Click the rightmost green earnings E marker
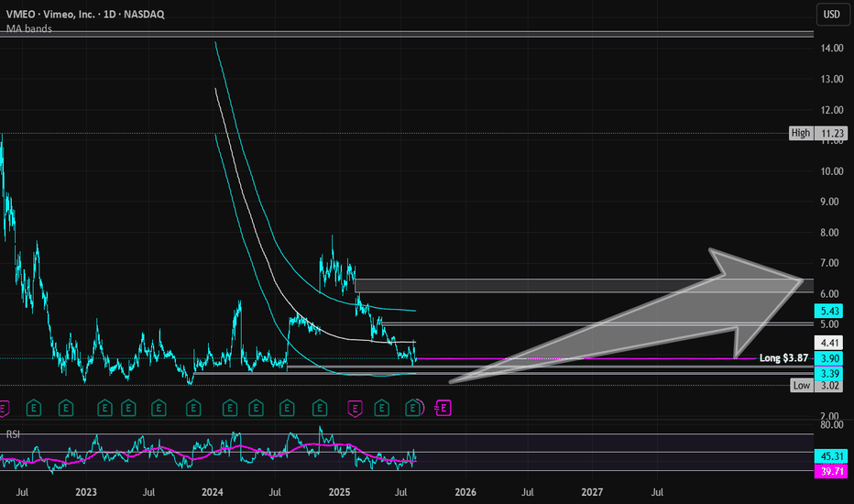The width and height of the screenshot is (854, 504). pyautogui.click(x=413, y=408)
